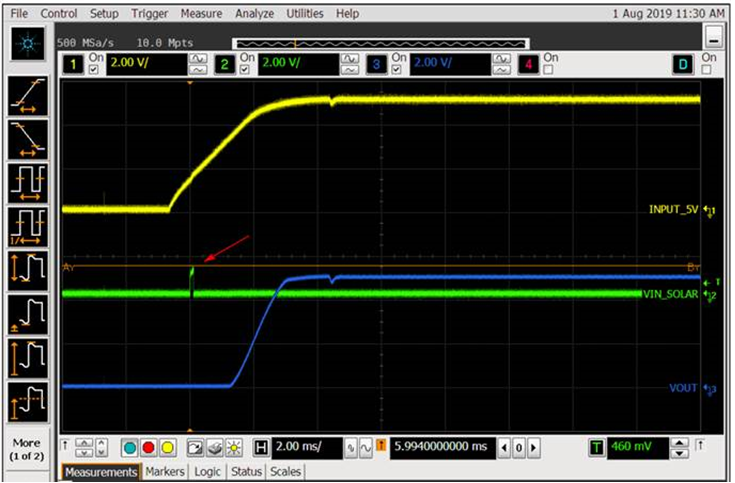Click More (1 of 2) measurement button

click(x=27, y=449)
